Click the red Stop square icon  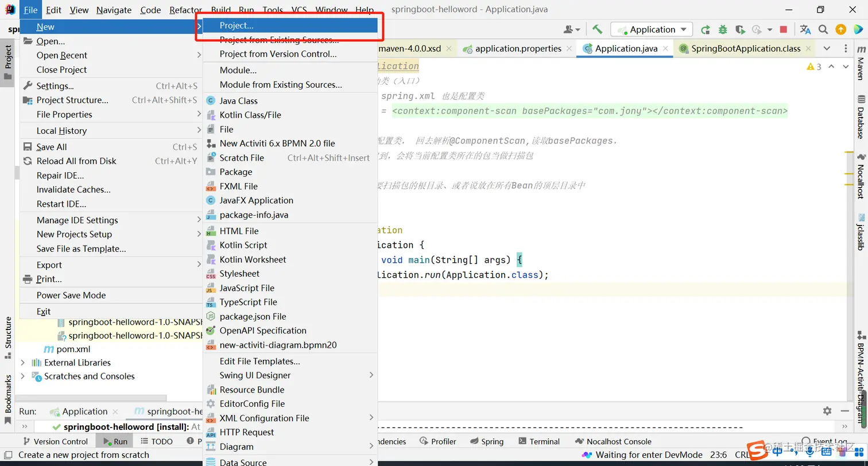[784, 29]
